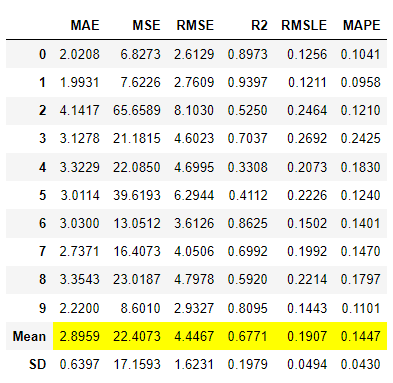
Task: Click R2 value 0.8095
Action: point(247,308)
